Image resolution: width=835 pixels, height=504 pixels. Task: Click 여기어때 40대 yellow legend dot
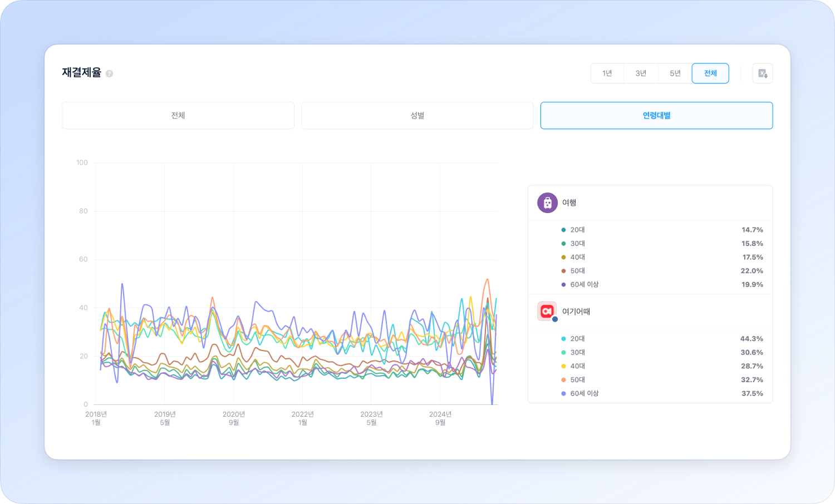(563, 366)
